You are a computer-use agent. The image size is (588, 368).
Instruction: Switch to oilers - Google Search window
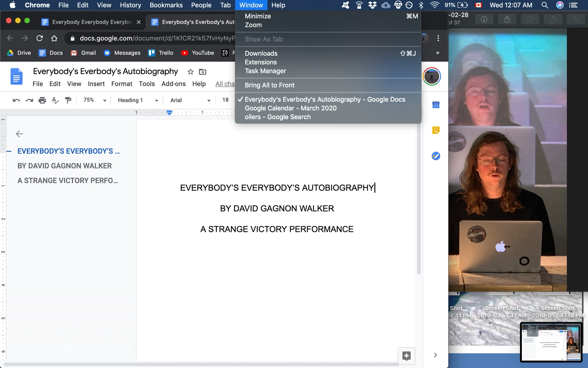coord(328,117)
